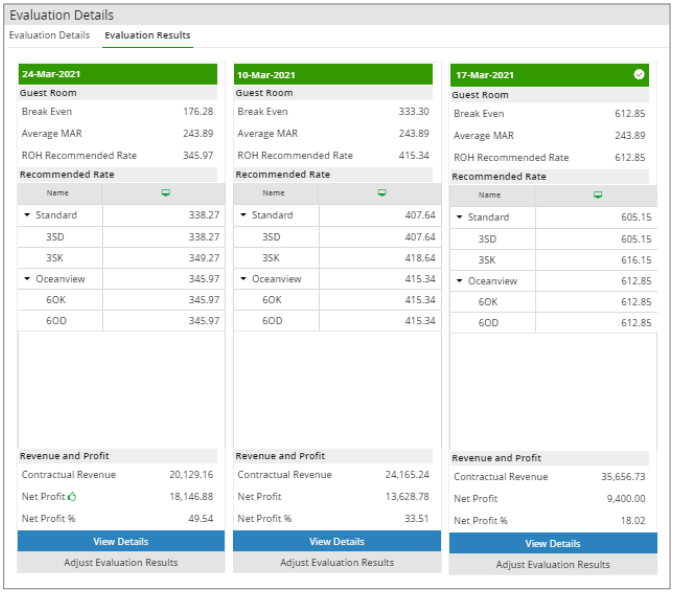Click the thumbs-up icon beside Net Profit
The height and width of the screenshot is (595, 677).
click(73, 496)
